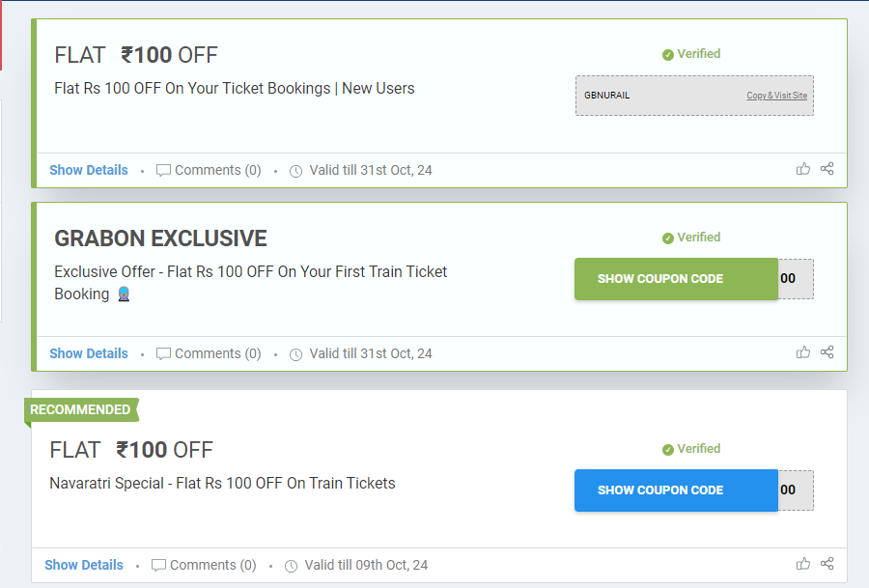Share the GrabOn Exclusive offer
The height and width of the screenshot is (588, 869).
[827, 352]
